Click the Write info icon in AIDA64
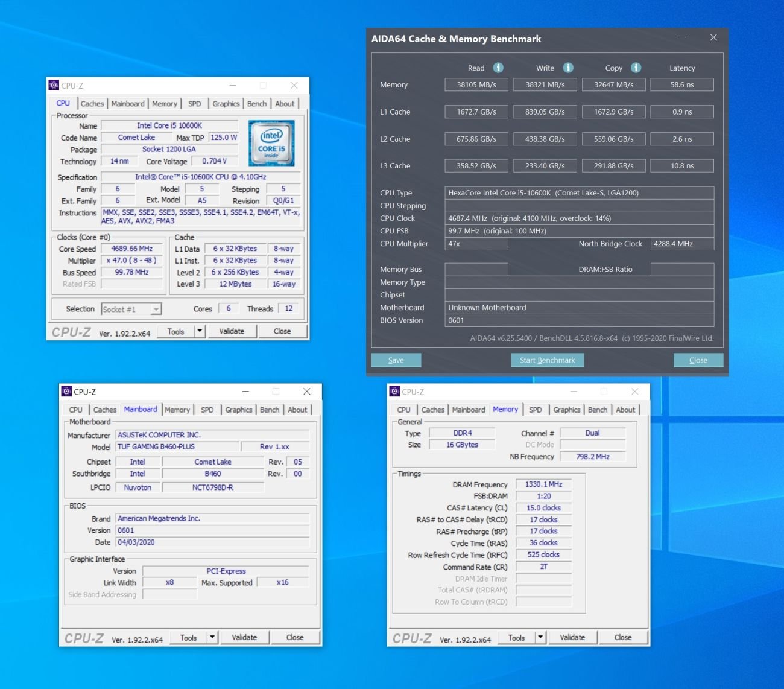This screenshot has width=784, height=689. (568, 68)
